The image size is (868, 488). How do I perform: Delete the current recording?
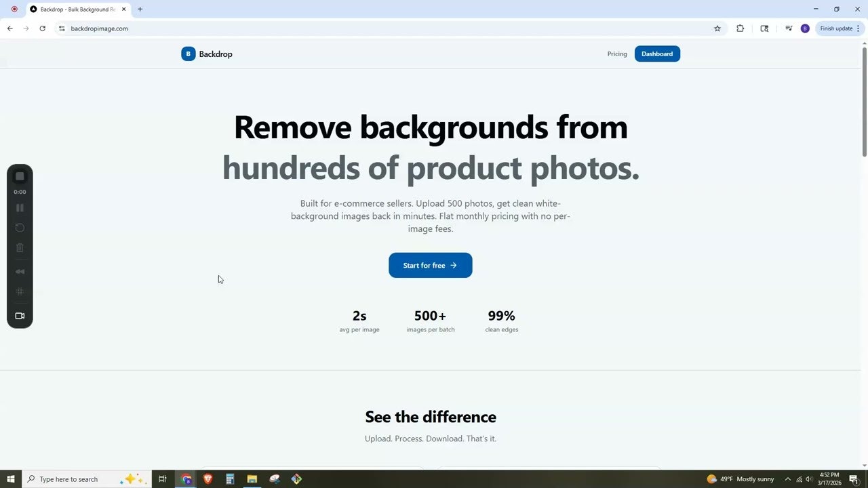click(20, 247)
